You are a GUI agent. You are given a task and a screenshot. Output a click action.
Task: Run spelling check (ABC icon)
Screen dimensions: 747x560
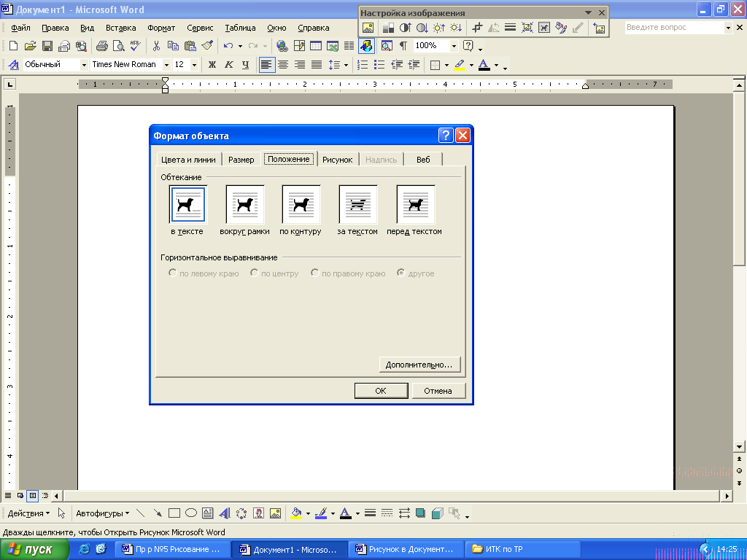coord(135,46)
